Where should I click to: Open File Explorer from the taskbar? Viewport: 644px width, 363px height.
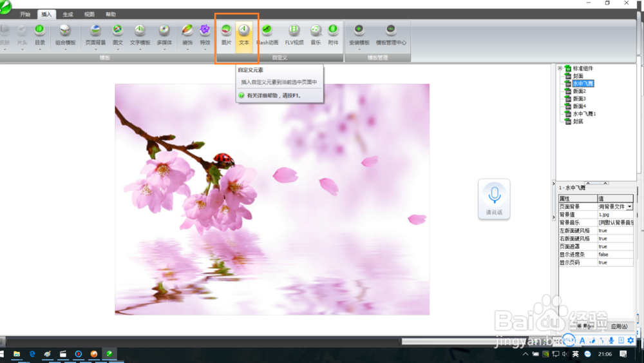17,354
